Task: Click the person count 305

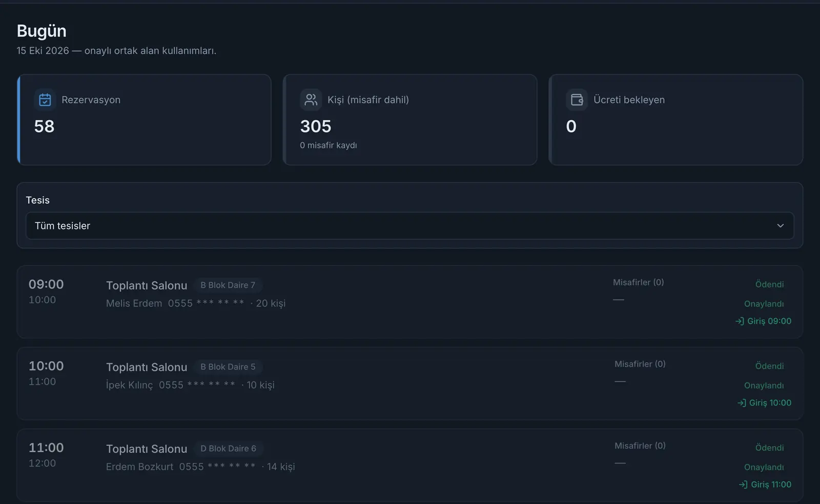Action: tap(316, 127)
